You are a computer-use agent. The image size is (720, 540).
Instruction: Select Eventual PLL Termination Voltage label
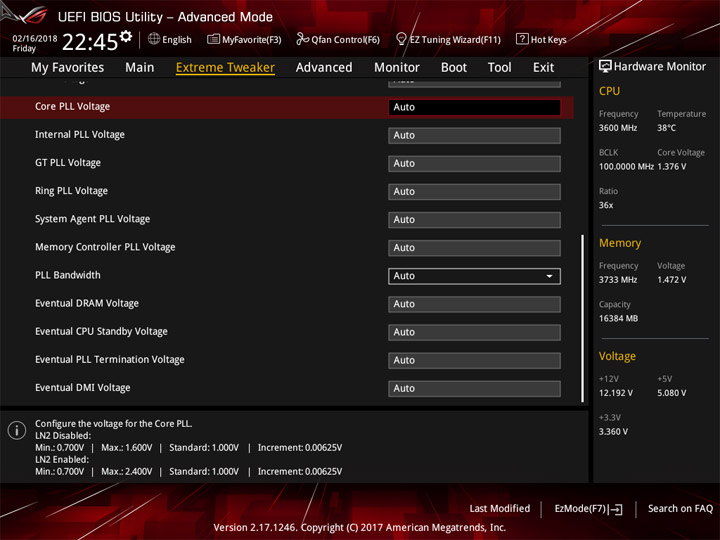click(x=110, y=360)
